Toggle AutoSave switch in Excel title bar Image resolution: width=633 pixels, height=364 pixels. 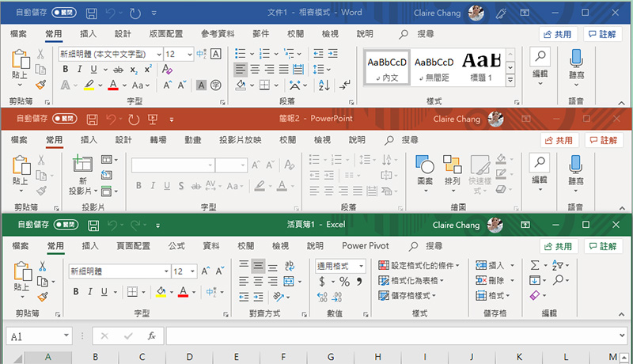[x=66, y=225]
